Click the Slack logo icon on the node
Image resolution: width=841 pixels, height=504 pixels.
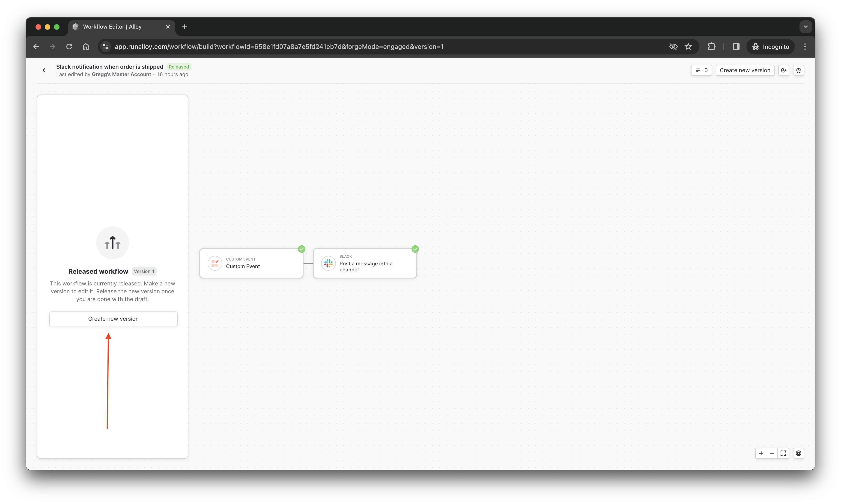click(328, 263)
